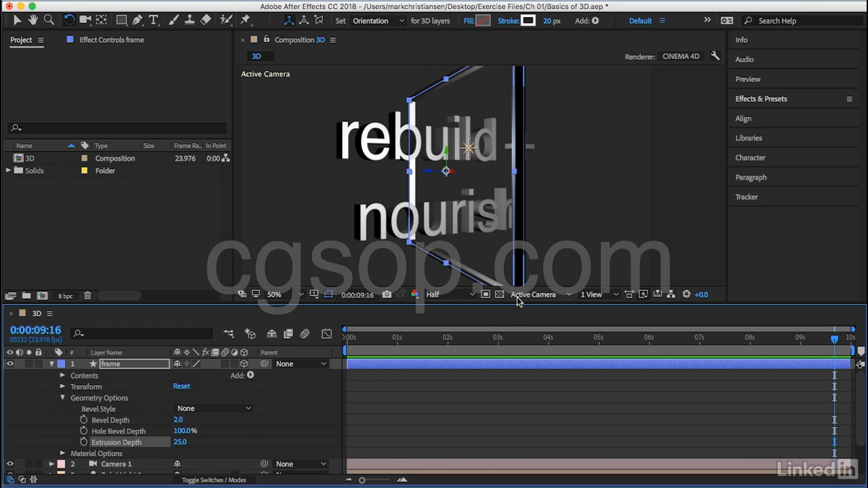Toggle Bevel Depth stopwatch
Viewport: 868px width, 488px height.
click(x=84, y=420)
